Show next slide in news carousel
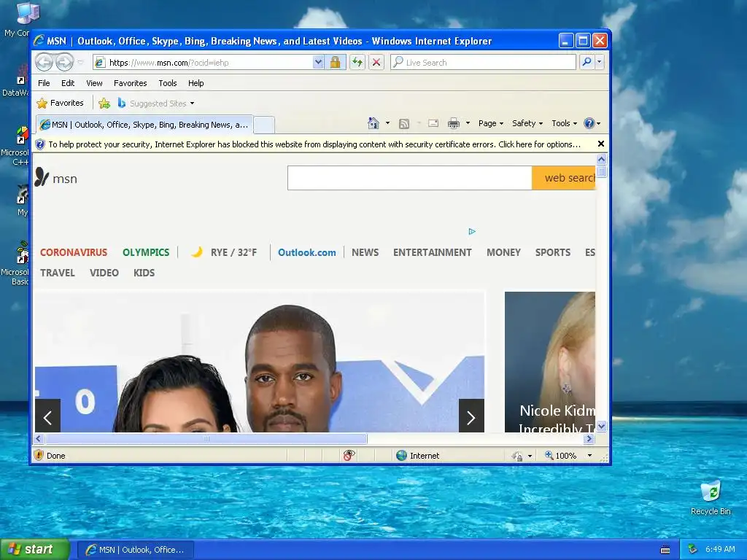This screenshot has height=560, width=747. tap(471, 416)
